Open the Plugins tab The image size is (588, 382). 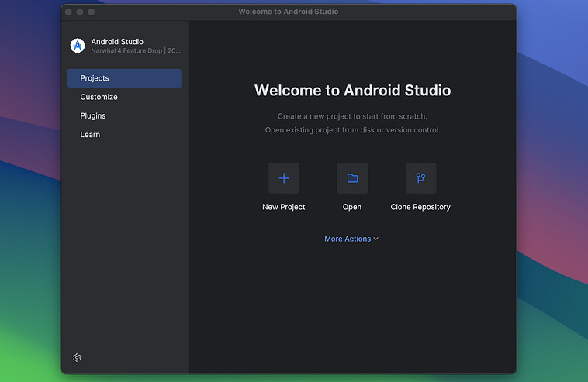coord(124,115)
